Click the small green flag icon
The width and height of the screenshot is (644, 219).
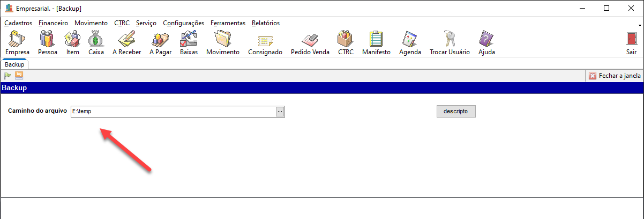point(8,76)
